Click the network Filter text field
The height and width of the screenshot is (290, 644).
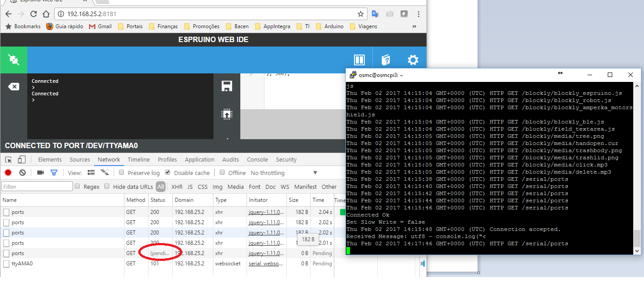coord(37,187)
